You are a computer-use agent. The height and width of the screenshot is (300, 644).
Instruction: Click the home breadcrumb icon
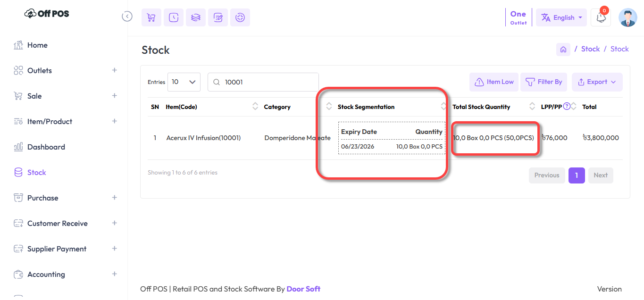(x=563, y=50)
